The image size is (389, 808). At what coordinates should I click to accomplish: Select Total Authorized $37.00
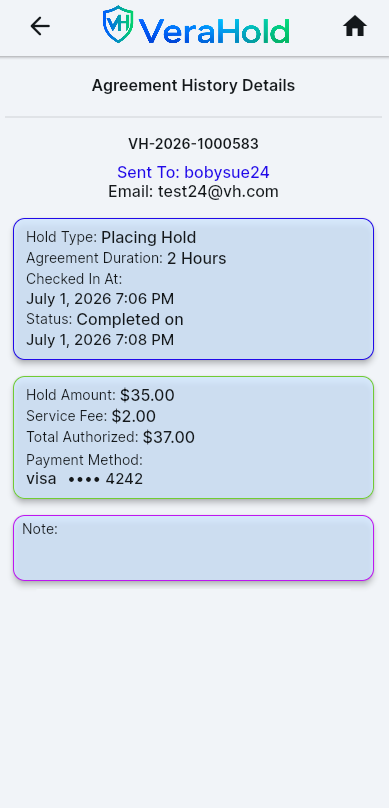(110, 437)
